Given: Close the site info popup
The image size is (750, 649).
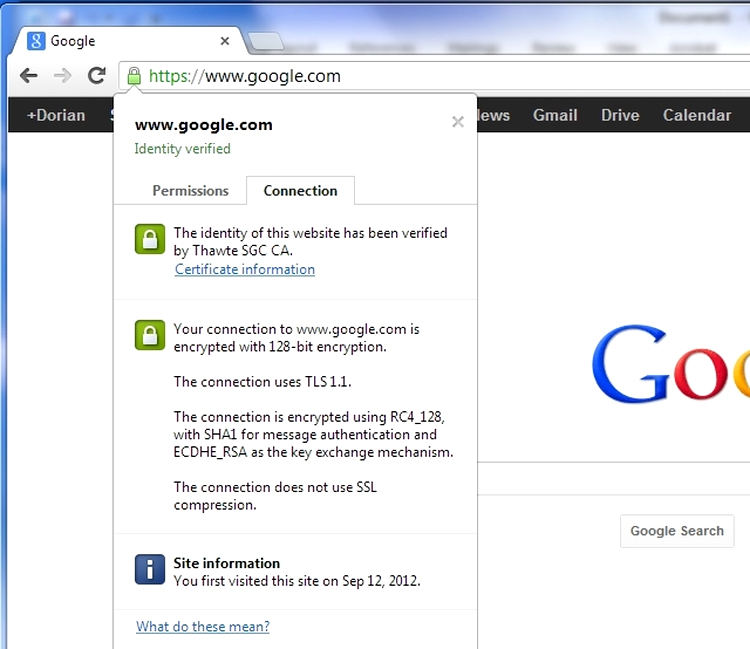Looking at the screenshot, I should [458, 122].
